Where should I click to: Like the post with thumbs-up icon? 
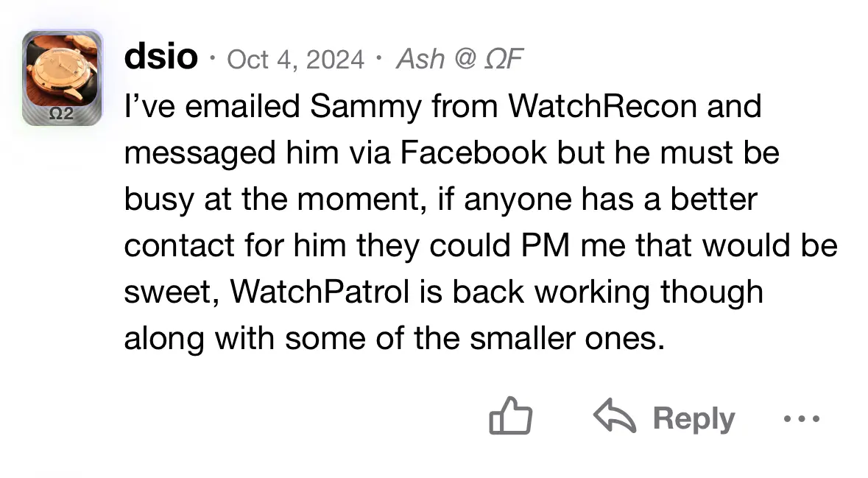click(510, 417)
